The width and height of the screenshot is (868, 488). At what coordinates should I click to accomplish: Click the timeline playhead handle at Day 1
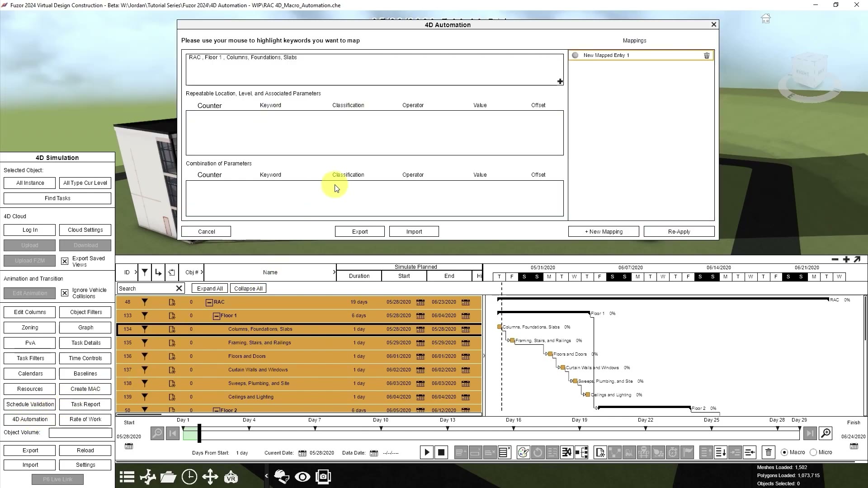(199, 434)
